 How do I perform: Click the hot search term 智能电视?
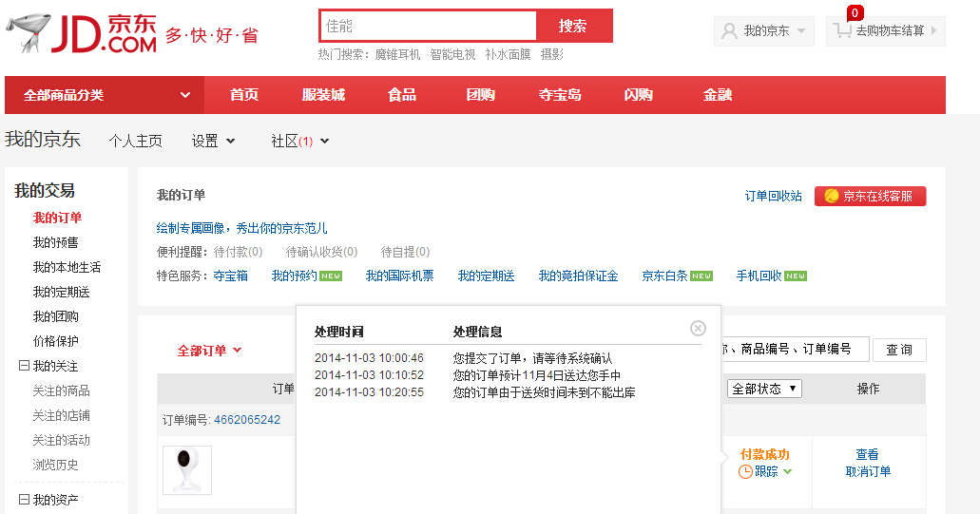pyautogui.click(x=452, y=55)
